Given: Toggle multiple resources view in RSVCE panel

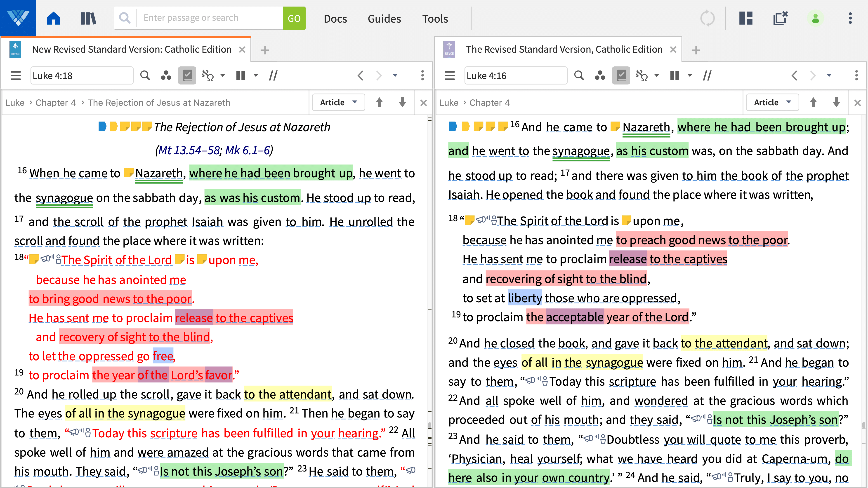Looking at the screenshot, I should tap(675, 75).
